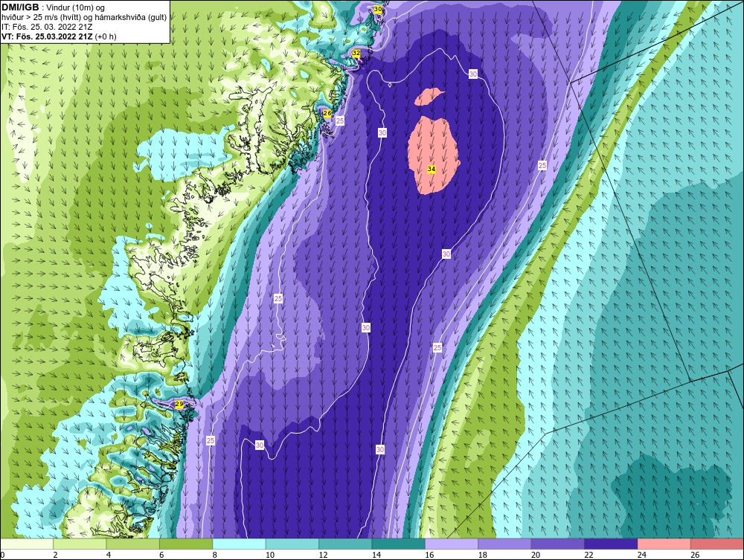Viewport: 744px width, 560px height.
Task: Pick the 10–12 m/s light teal legend swatch
Action: click(292, 544)
